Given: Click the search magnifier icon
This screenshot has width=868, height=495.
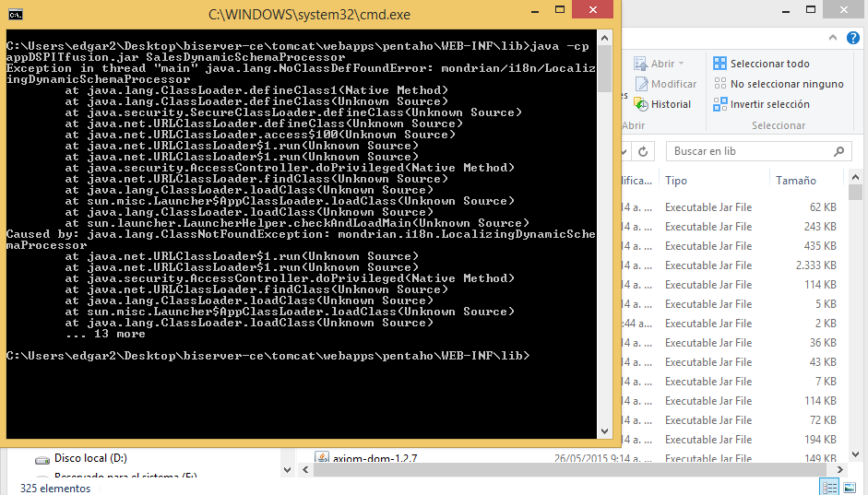Looking at the screenshot, I should click(839, 151).
